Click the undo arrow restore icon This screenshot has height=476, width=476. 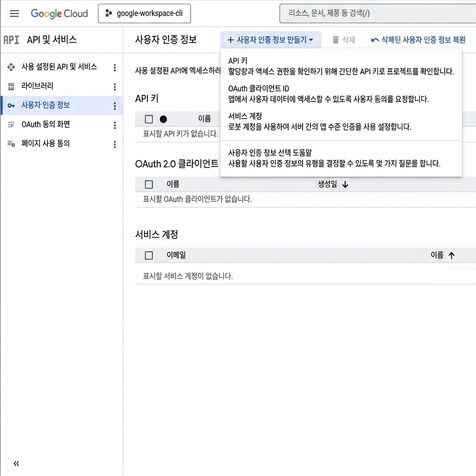coord(375,40)
